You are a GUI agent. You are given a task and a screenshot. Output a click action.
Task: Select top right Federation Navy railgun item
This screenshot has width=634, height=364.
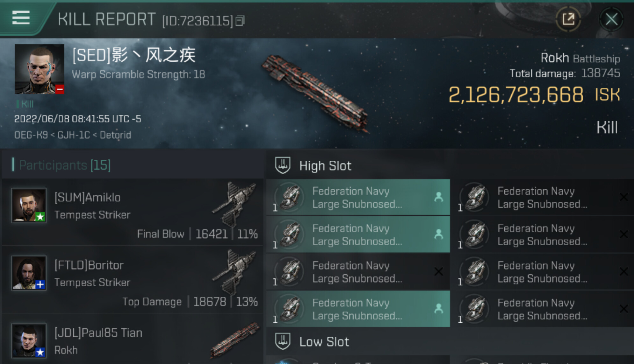pyautogui.click(x=542, y=197)
